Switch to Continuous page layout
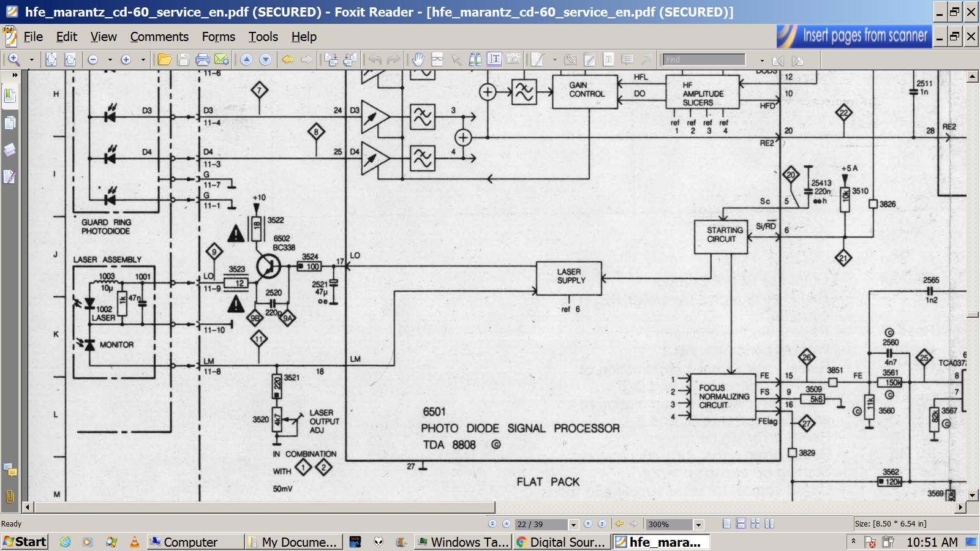This screenshot has height=551, width=980. coord(741,524)
